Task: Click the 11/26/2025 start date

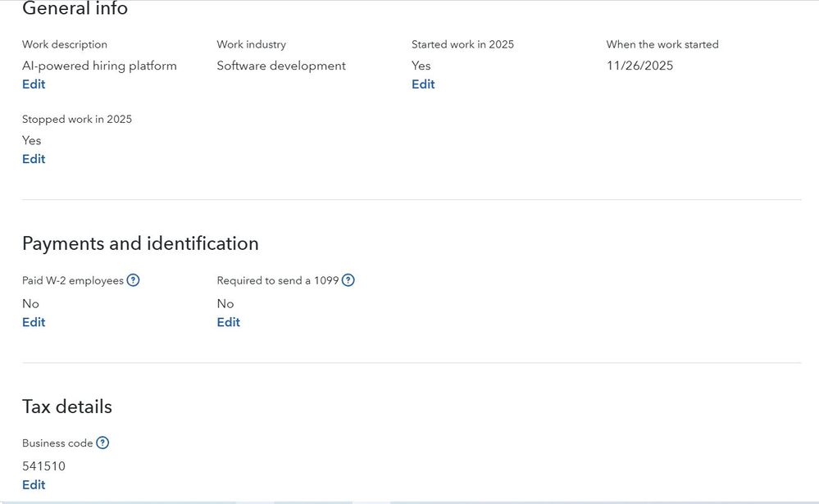Action: [x=639, y=66]
